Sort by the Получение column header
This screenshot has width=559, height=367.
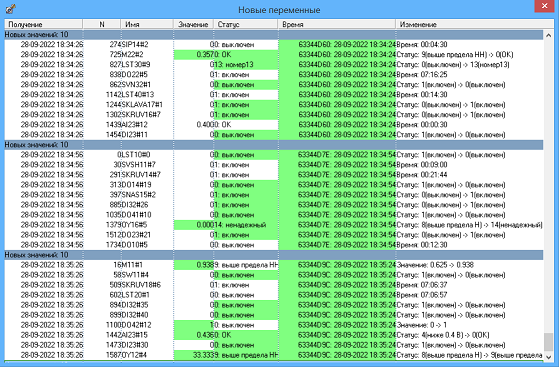pyautogui.click(x=43, y=24)
